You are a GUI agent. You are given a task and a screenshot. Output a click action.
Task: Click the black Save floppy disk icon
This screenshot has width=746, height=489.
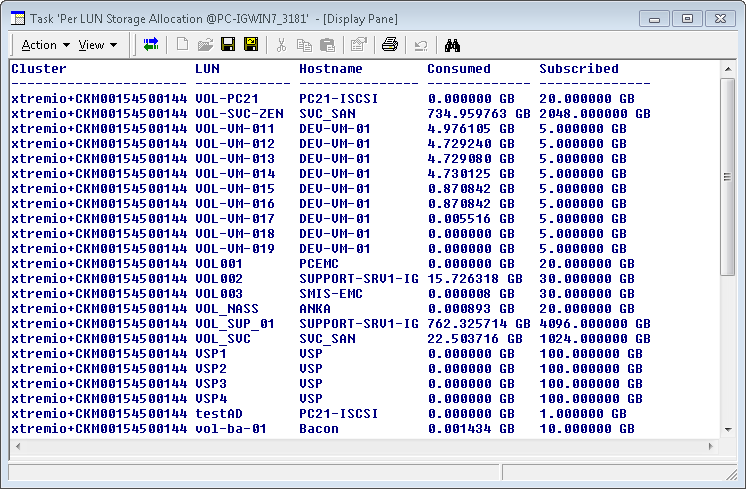click(228, 45)
